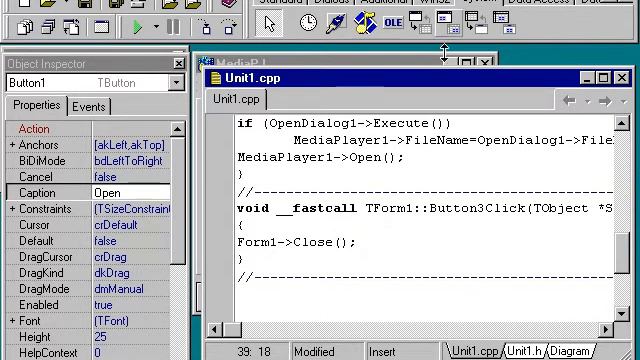Switch to the Events tab

click(89, 107)
